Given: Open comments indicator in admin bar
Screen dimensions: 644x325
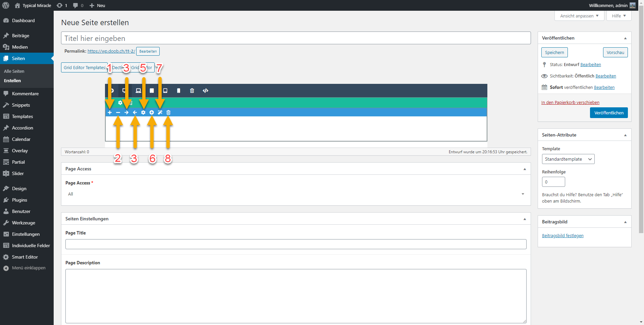Looking at the screenshot, I should click(x=78, y=5).
